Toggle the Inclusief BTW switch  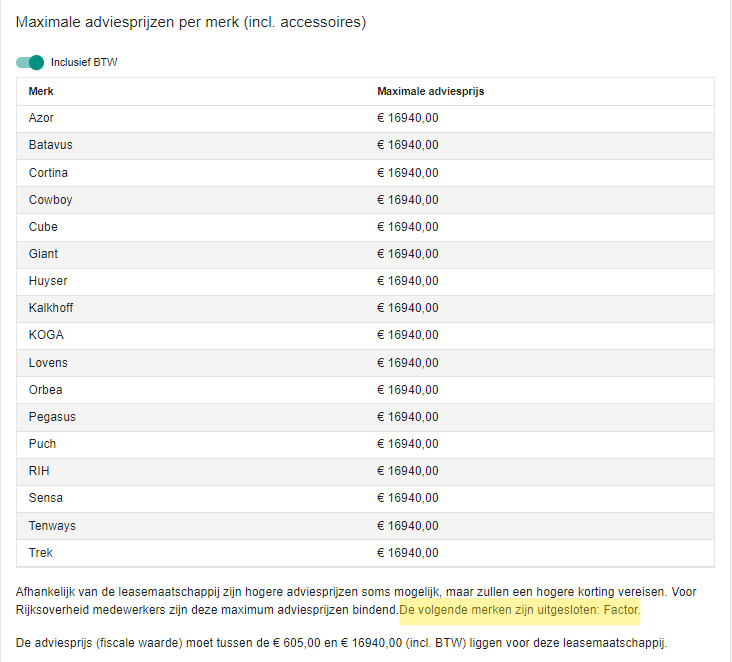(x=30, y=63)
